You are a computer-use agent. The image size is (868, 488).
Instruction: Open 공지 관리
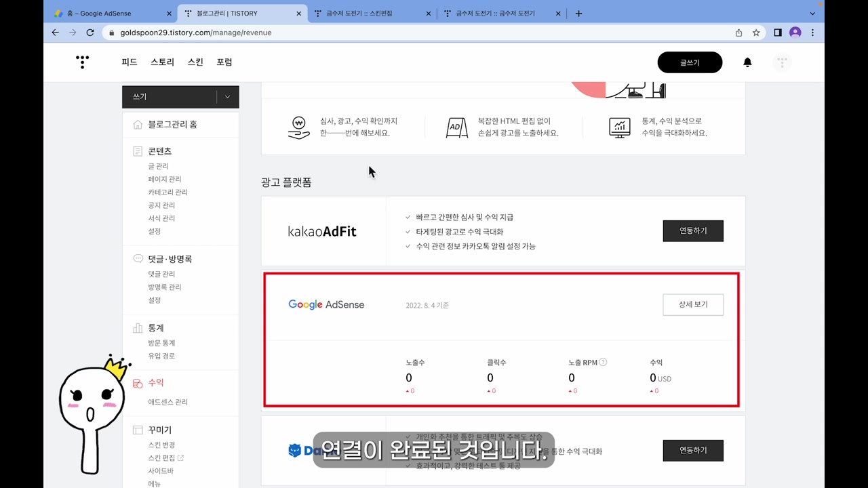161,205
